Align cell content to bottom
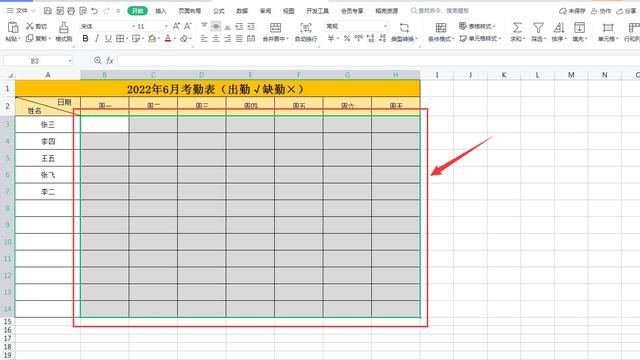This screenshot has width=640, height=360. click(x=228, y=26)
